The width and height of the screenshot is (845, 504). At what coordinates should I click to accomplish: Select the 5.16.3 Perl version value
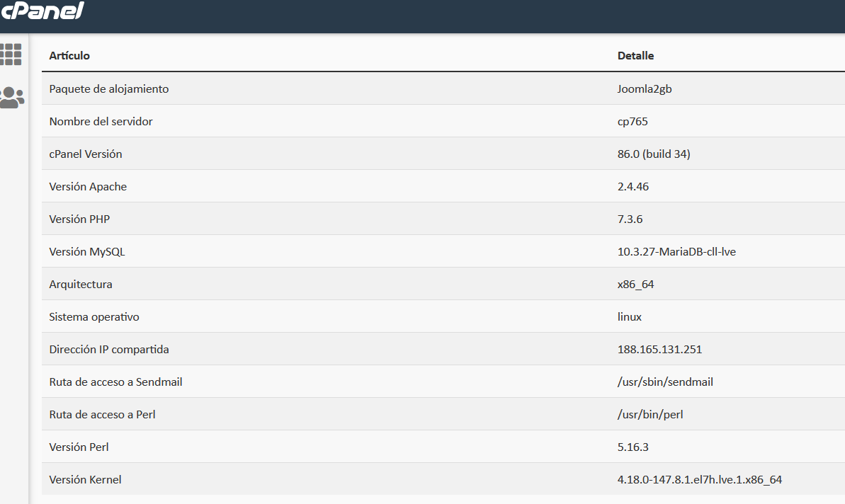[x=633, y=447]
